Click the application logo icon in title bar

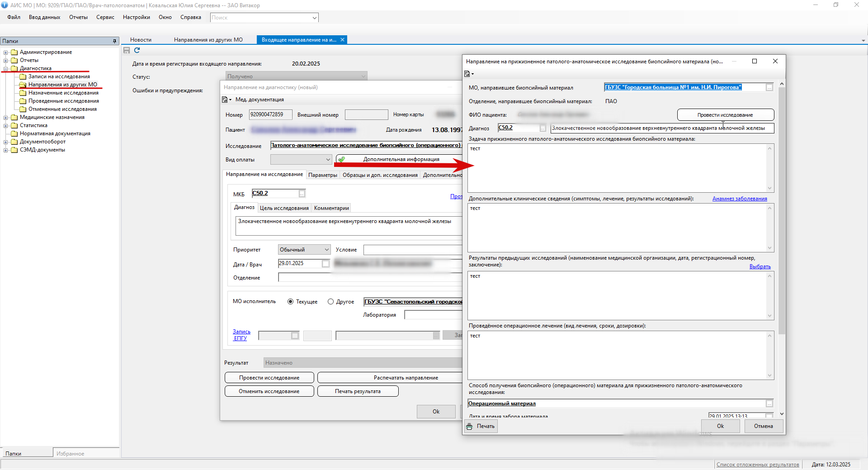click(x=5, y=5)
